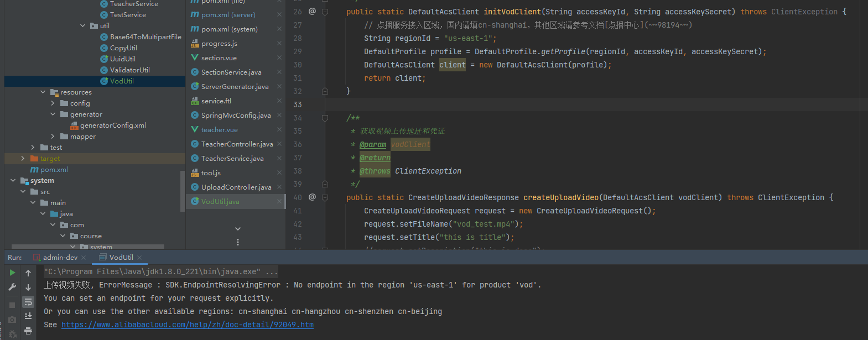Toggle soft-wrap in the console
This screenshot has height=340, width=868.
click(x=28, y=302)
